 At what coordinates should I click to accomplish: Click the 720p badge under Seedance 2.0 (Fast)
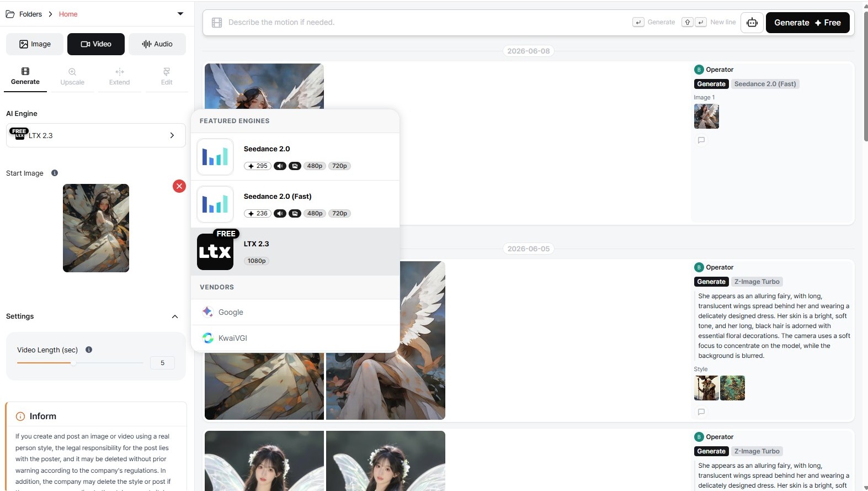tap(339, 214)
